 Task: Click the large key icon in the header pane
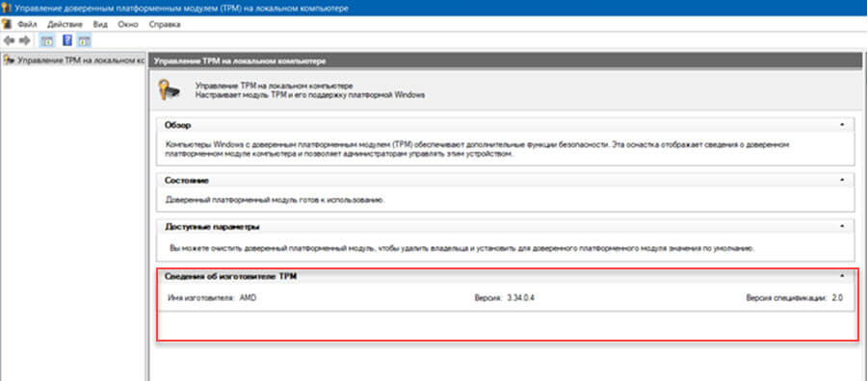pyautogui.click(x=169, y=89)
